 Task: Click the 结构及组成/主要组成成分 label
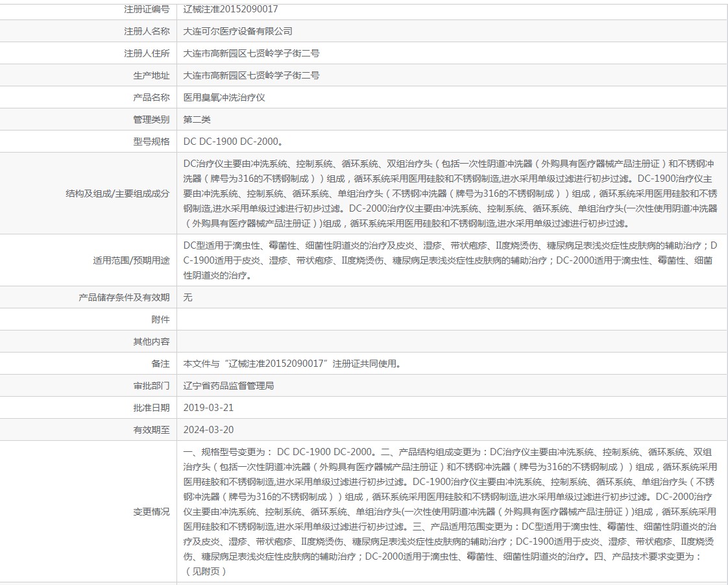tap(117, 193)
